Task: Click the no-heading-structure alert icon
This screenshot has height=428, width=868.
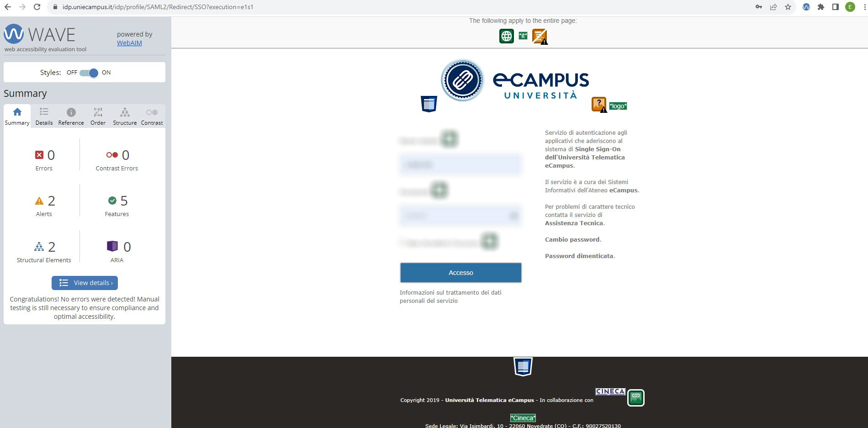Action: pyautogui.click(x=540, y=37)
